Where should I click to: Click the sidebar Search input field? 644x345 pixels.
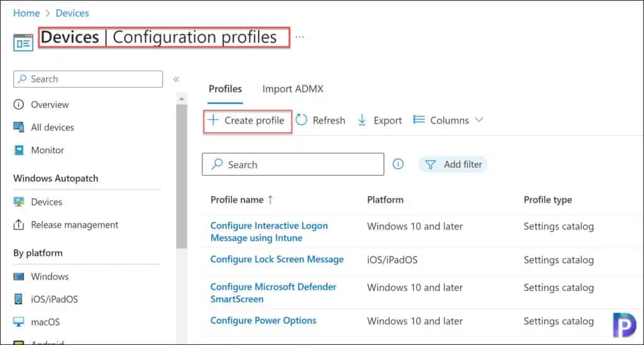tap(88, 79)
